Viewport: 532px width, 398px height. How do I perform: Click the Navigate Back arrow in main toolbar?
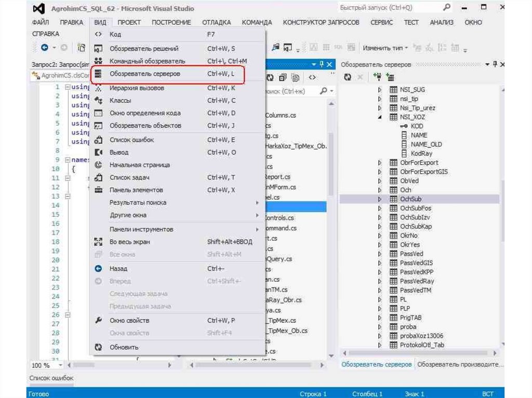(x=45, y=48)
